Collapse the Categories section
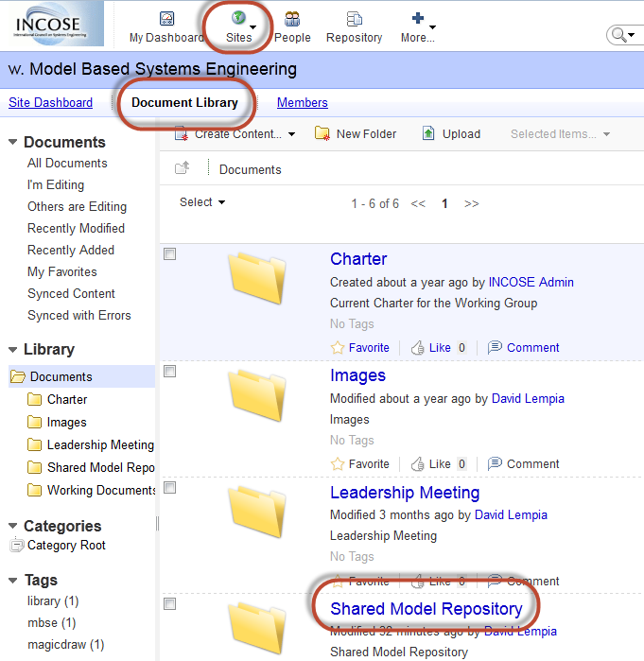Viewport: 644px width, 661px height. [x=13, y=526]
